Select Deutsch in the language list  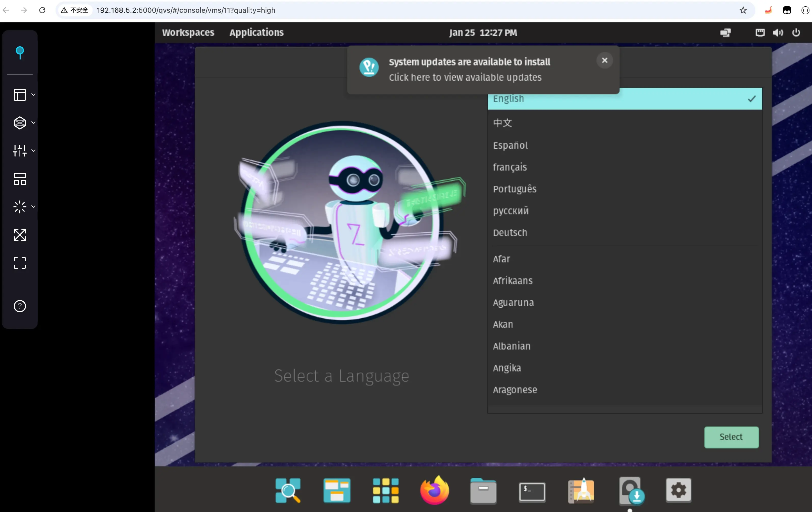[625, 232]
